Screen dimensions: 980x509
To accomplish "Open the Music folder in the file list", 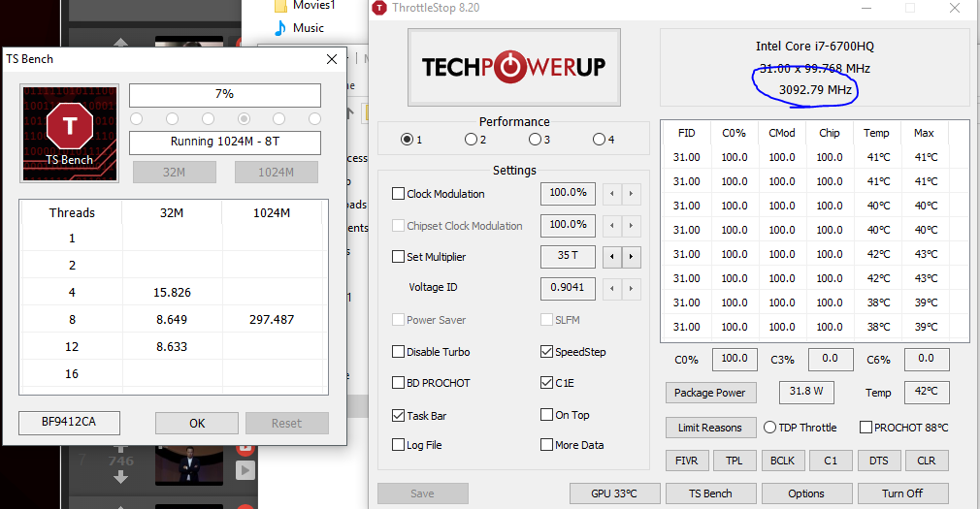I will pyautogui.click(x=299, y=28).
